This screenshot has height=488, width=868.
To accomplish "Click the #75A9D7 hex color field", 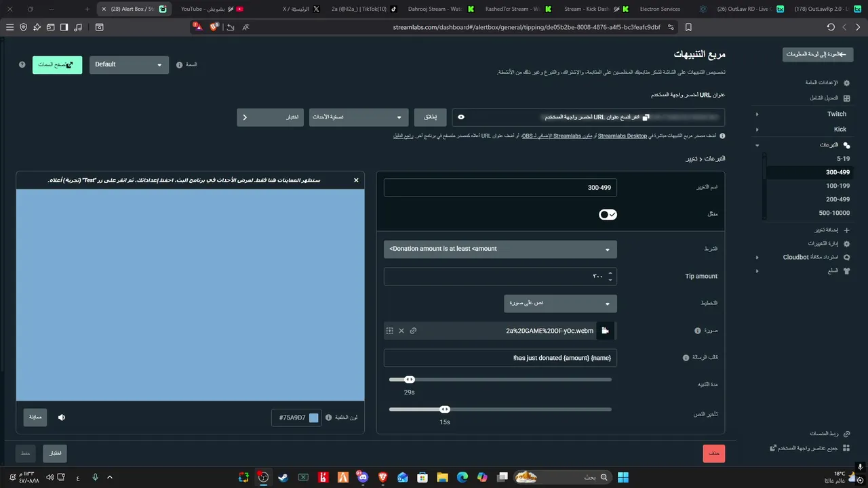I will 295,418.
